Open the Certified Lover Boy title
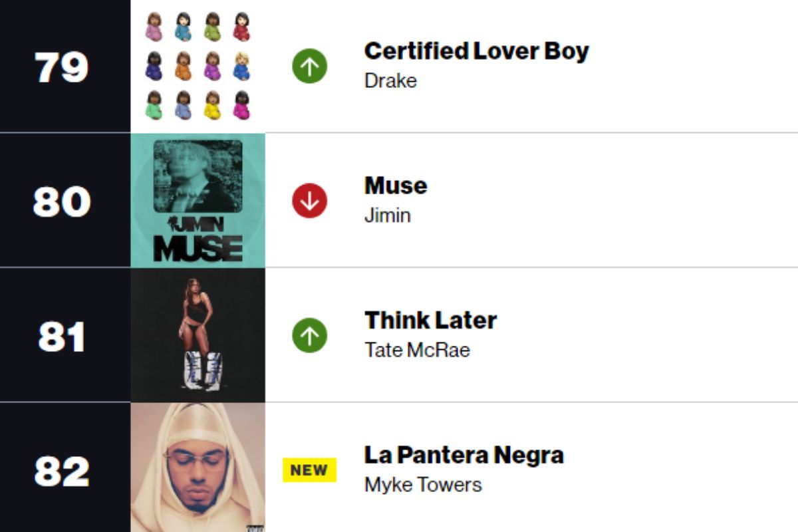The width and height of the screenshot is (798, 532). 476,51
